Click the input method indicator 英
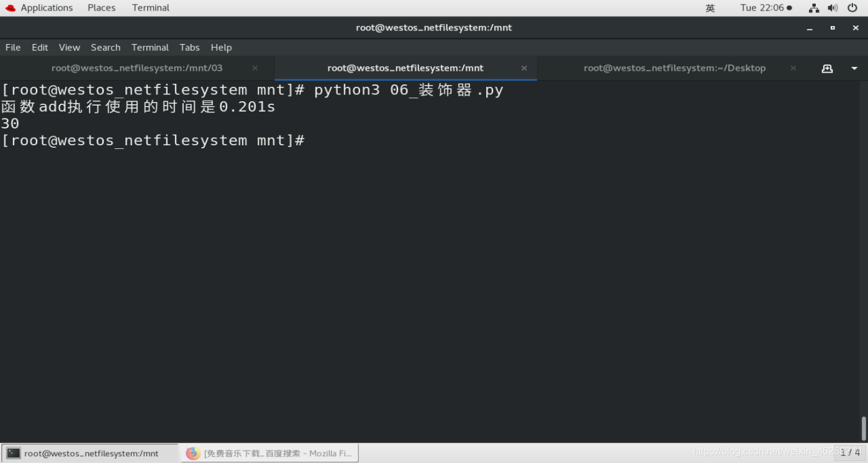 click(710, 8)
